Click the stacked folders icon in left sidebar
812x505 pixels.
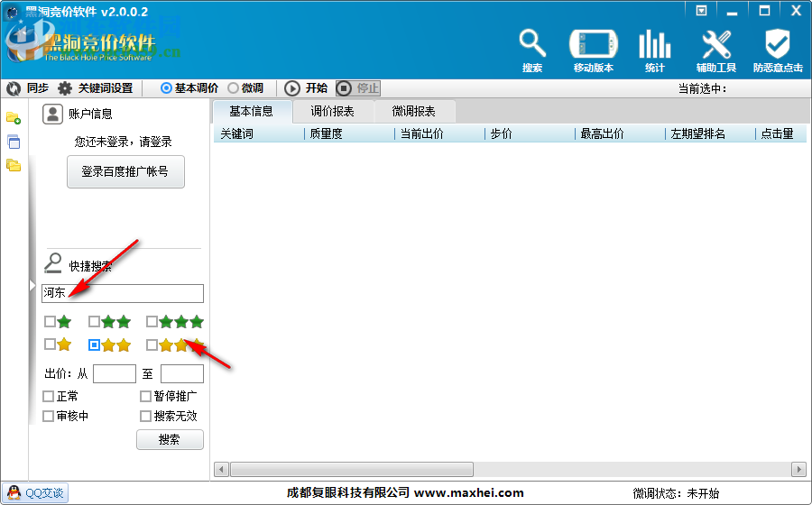pyautogui.click(x=14, y=166)
